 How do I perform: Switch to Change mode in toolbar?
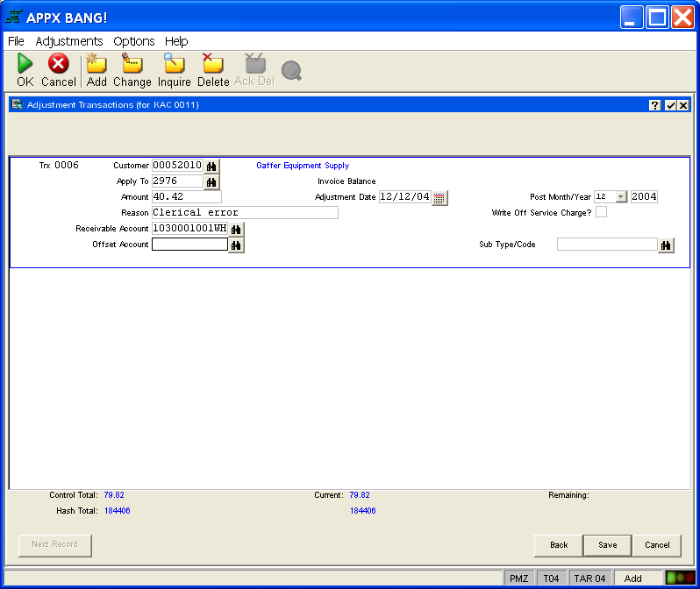pyautogui.click(x=132, y=65)
